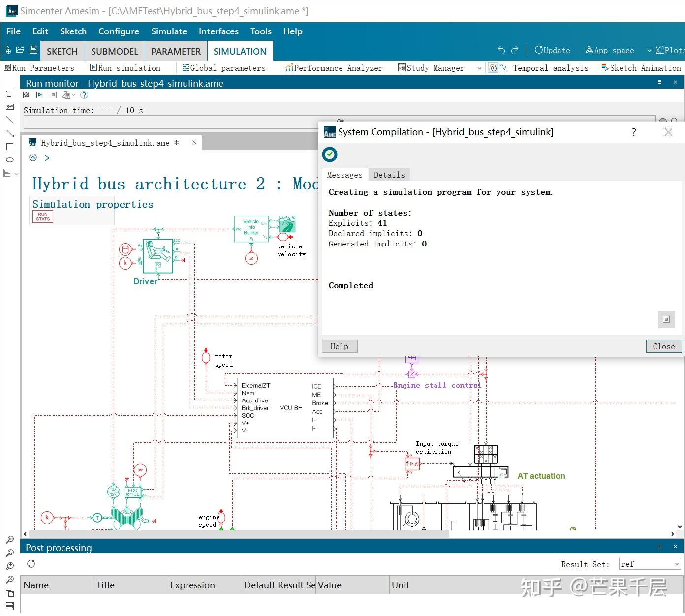The image size is (685, 616).
Task: Open the Interfaces menu
Action: 218,31
